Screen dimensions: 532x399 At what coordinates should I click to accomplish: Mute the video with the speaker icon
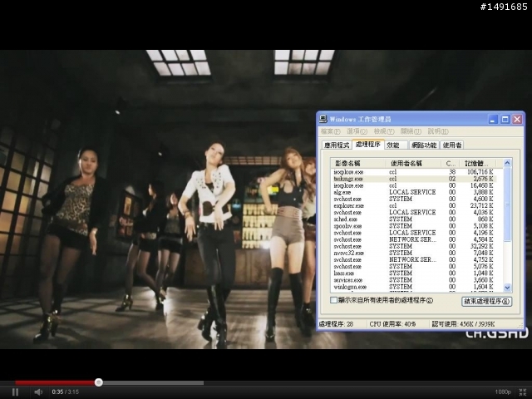(38, 392)
